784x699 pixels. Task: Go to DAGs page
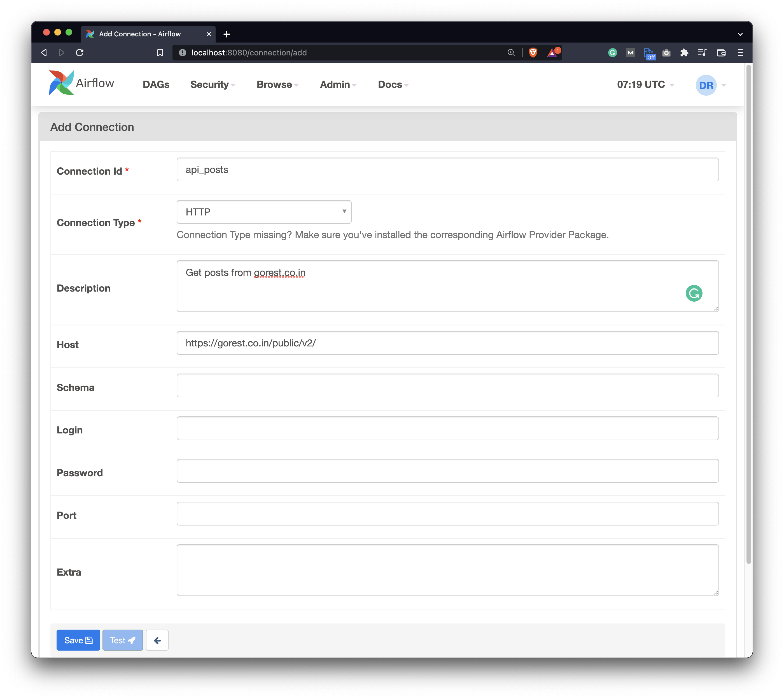[156, 85]
